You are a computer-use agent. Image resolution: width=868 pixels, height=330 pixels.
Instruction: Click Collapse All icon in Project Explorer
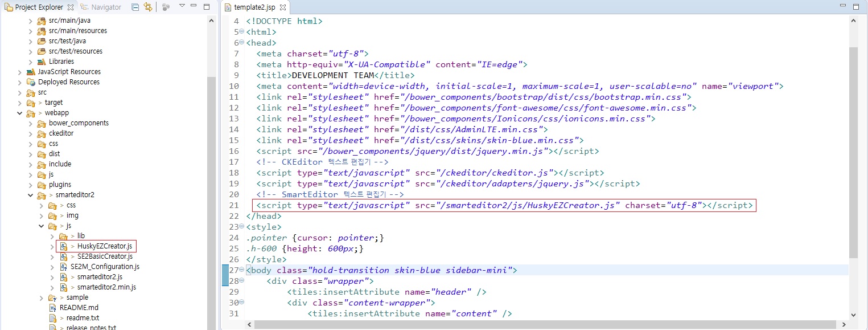(x=135, y=7)
